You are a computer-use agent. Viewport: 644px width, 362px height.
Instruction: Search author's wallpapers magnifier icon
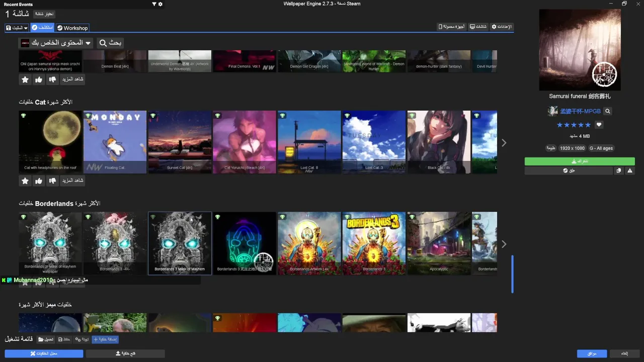(608, 111)
